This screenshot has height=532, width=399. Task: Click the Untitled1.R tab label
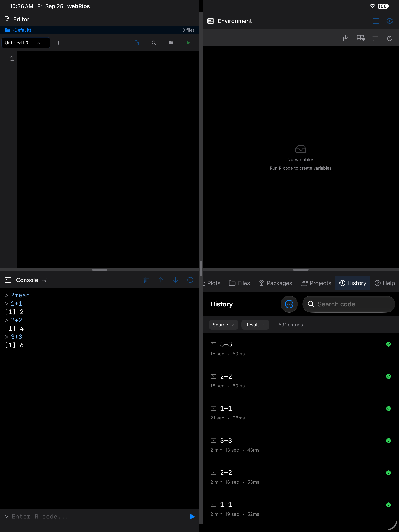pyautogui.click(x=17, y=43)
